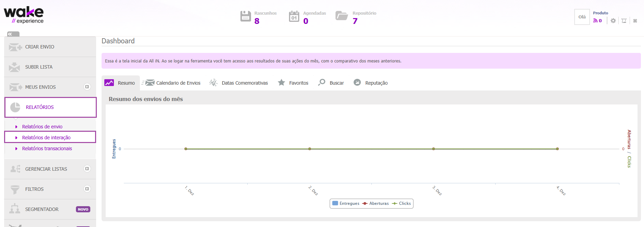Open the Datas Comemorativas tab
This screenshot has width=644, height=227.
coord(239,83)
